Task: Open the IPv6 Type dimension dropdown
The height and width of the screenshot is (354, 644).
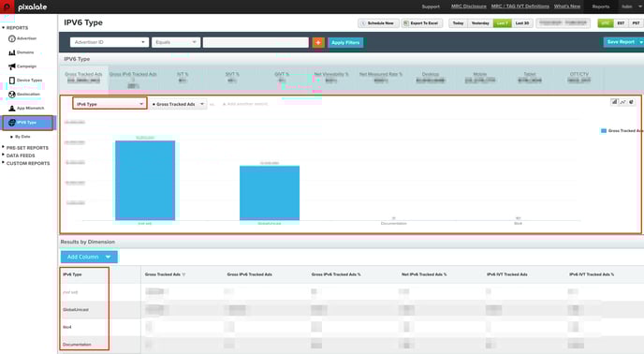Action: pos(110,104)
